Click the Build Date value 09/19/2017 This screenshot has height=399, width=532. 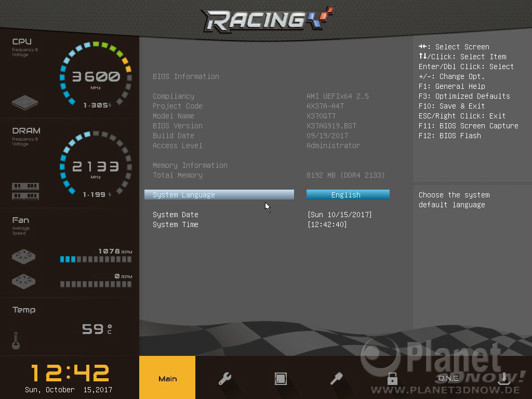point(327,136)
